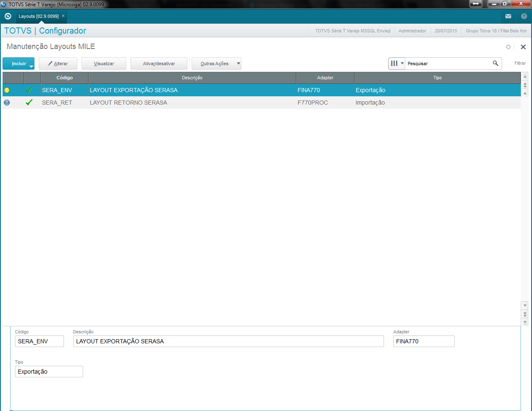Viewport: 532px width, 411px height.
Task: Click the blue status dot of SERA_RET
Action: pyautogui.click(x=7, y=103)
